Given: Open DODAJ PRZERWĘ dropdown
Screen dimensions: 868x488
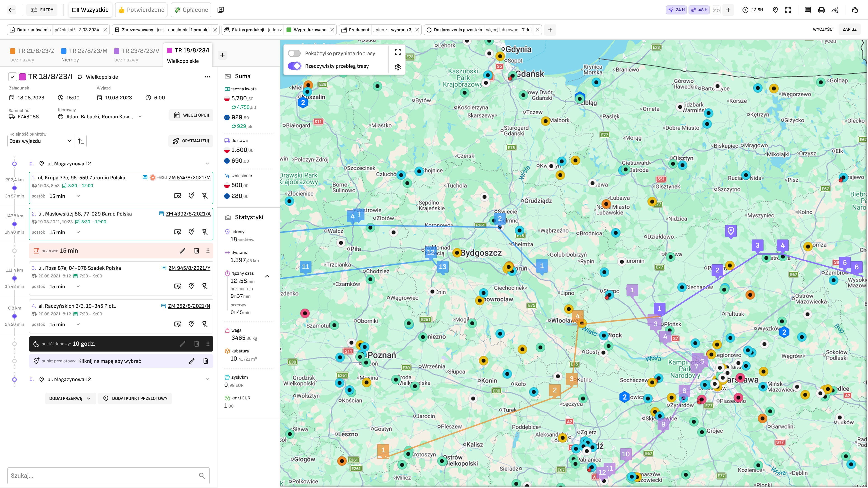Looking at the screenshot, I should (x=70, y=398).
